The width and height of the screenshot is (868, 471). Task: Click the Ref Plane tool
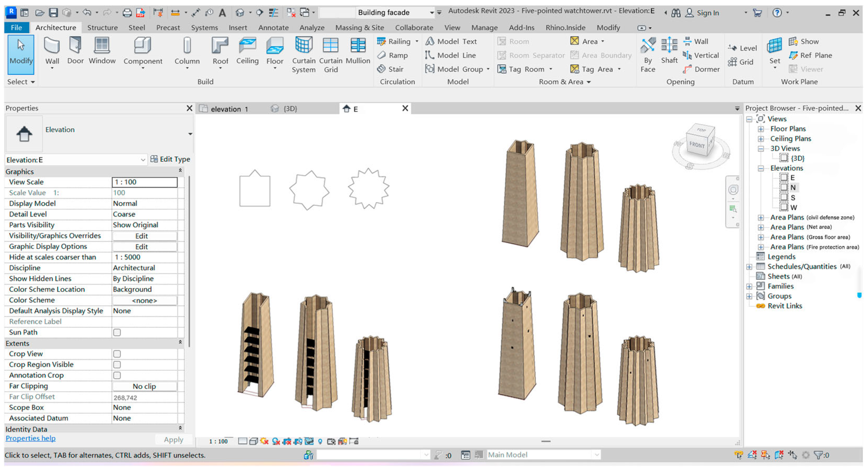pyautogui.click(x=811, y=55)
